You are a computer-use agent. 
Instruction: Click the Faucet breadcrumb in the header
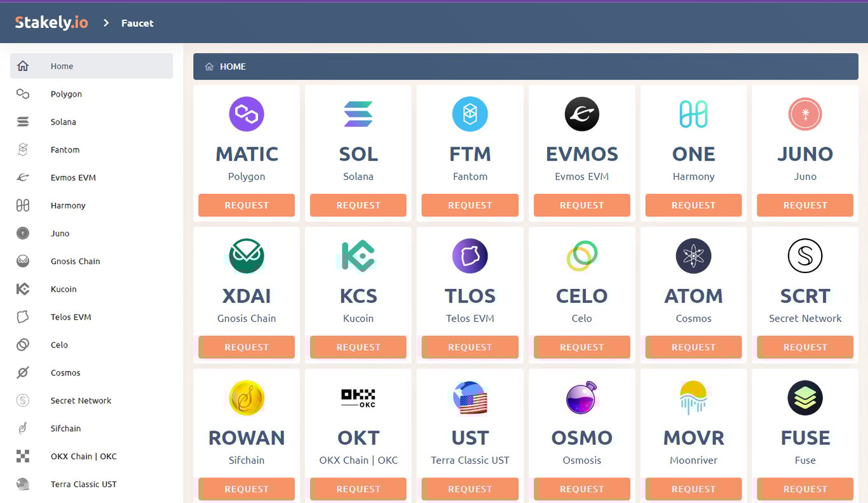click(x=137, y=23)
